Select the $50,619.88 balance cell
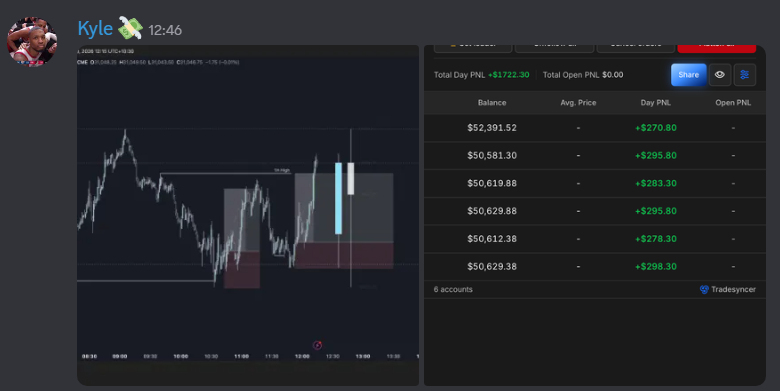The image size is (780, 391). point(492,184)
